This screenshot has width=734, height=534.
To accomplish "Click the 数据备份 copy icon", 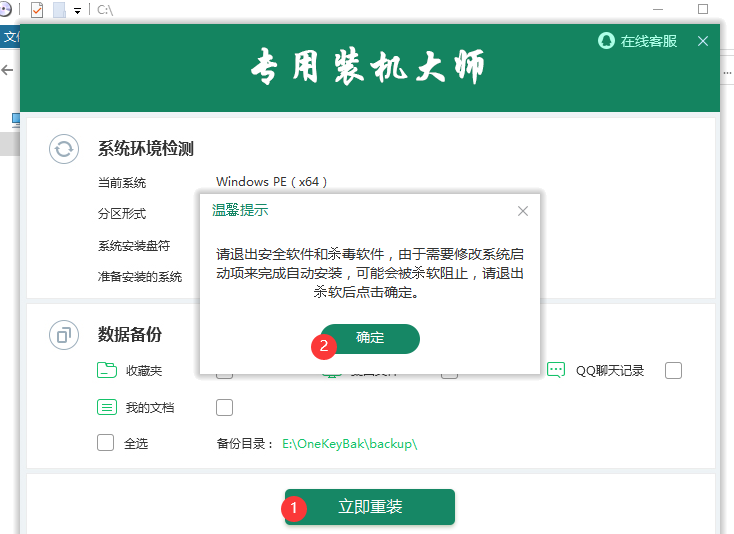I will [x=64, y=335].
